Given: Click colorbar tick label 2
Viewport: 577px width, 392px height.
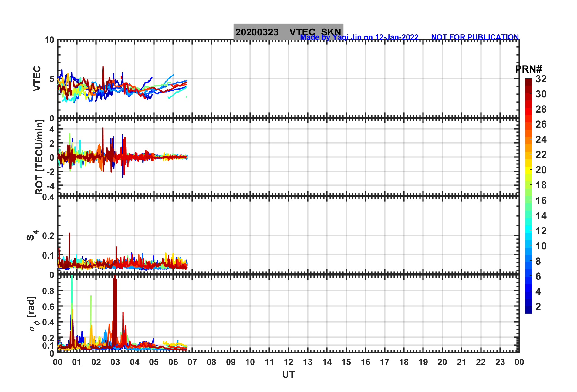Looking at the screenshot, I should click(x=538, y=306).
